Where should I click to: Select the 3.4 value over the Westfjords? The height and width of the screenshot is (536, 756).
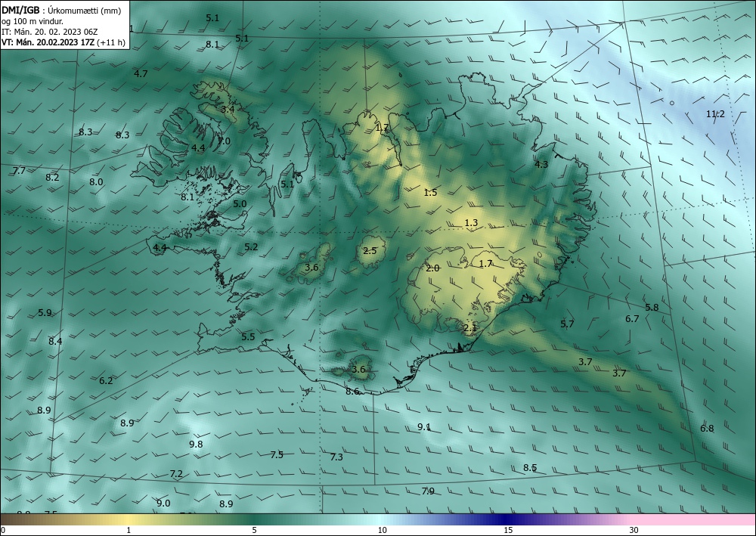[228, 109]
